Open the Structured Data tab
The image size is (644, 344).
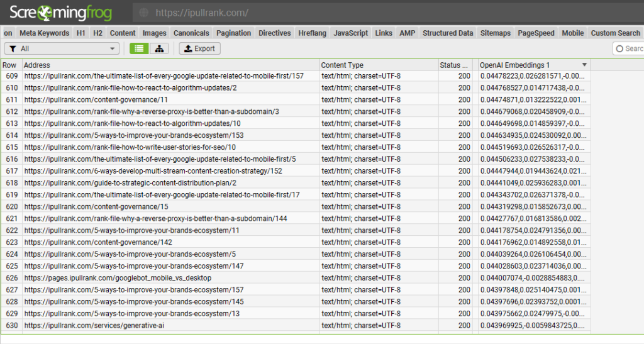(448, 33)
